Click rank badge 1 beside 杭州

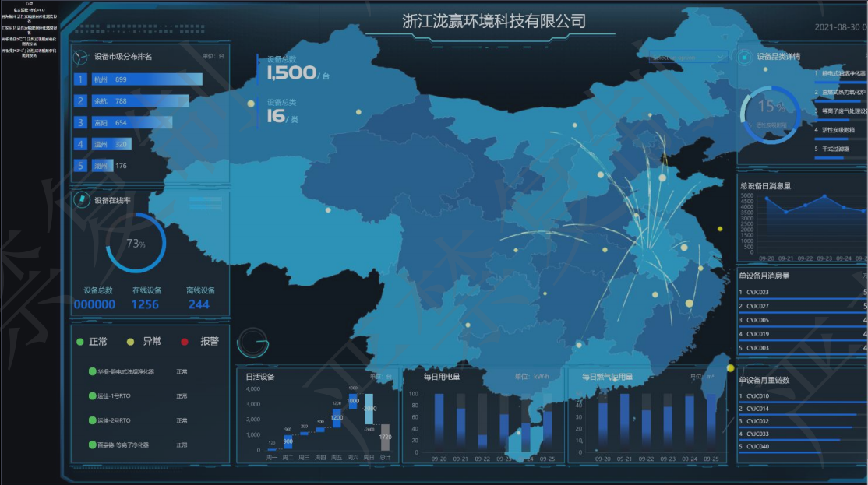coord(80,79)
